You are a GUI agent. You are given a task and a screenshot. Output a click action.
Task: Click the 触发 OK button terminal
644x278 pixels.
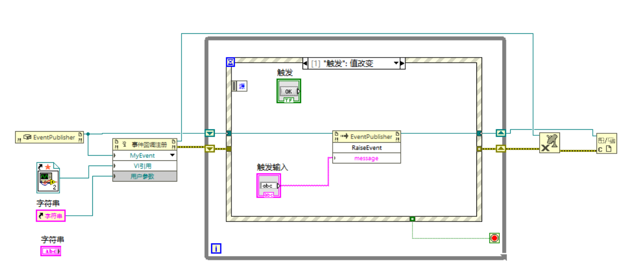click(289, 91)
